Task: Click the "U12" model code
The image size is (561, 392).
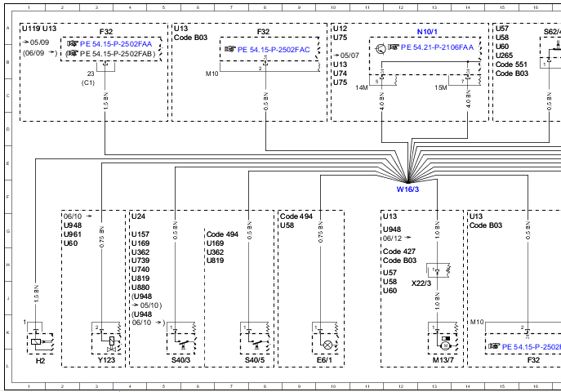Action: [340, 29]
